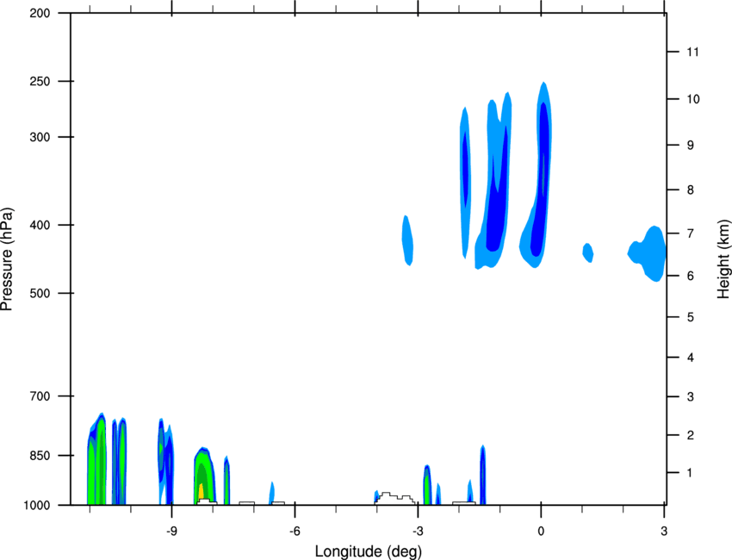Click the 5 km height label
Viewport: 732px width, 560px height.
tap(690, 317)
